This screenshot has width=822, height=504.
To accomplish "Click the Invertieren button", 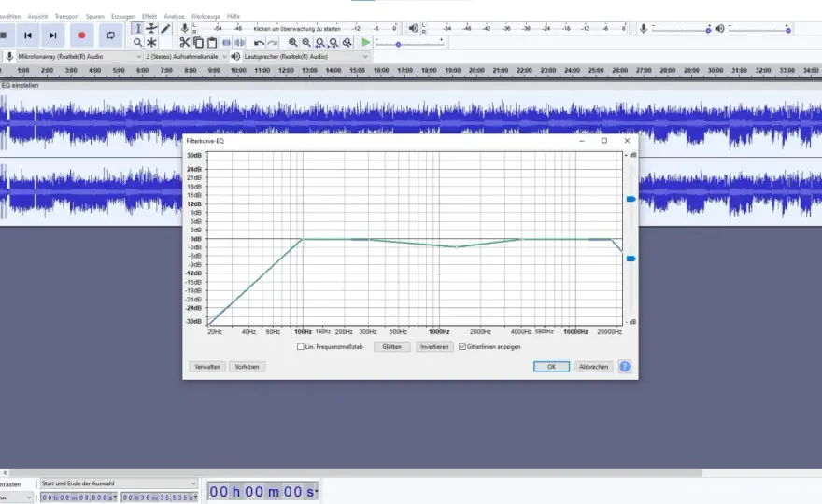I will tap(434, 347).
